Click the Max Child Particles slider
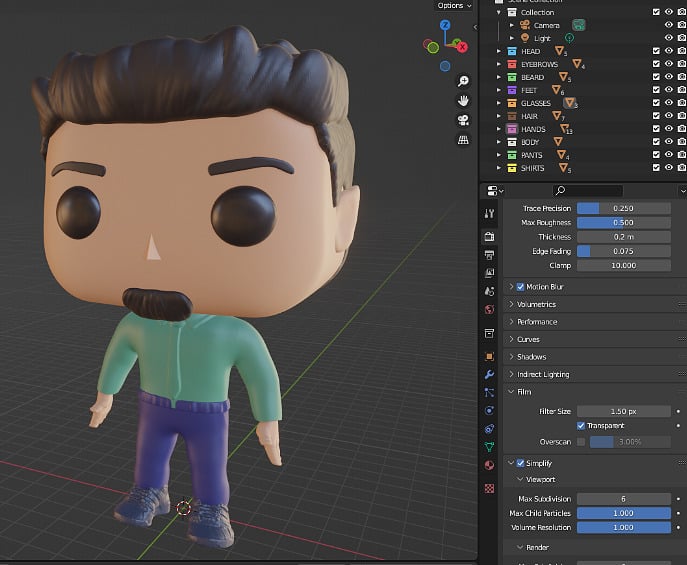687x565 pixels. [x=623, y=513]
